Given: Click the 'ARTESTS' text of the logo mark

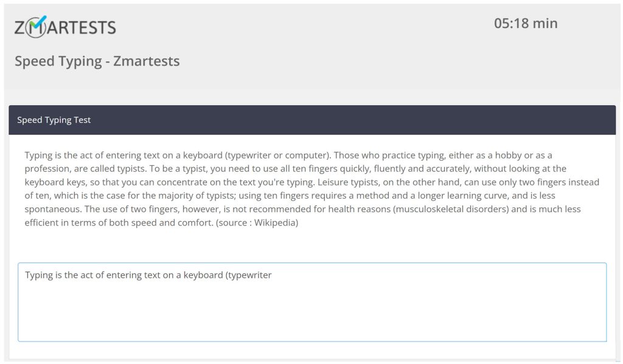Looking at the screenshot, I should [x=80, y=26].
